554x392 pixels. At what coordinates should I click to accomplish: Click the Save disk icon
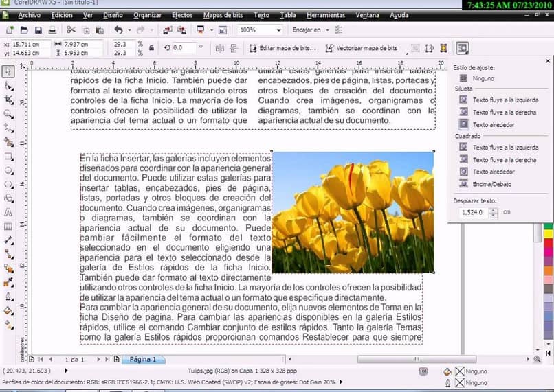click(x=38, y=30)
